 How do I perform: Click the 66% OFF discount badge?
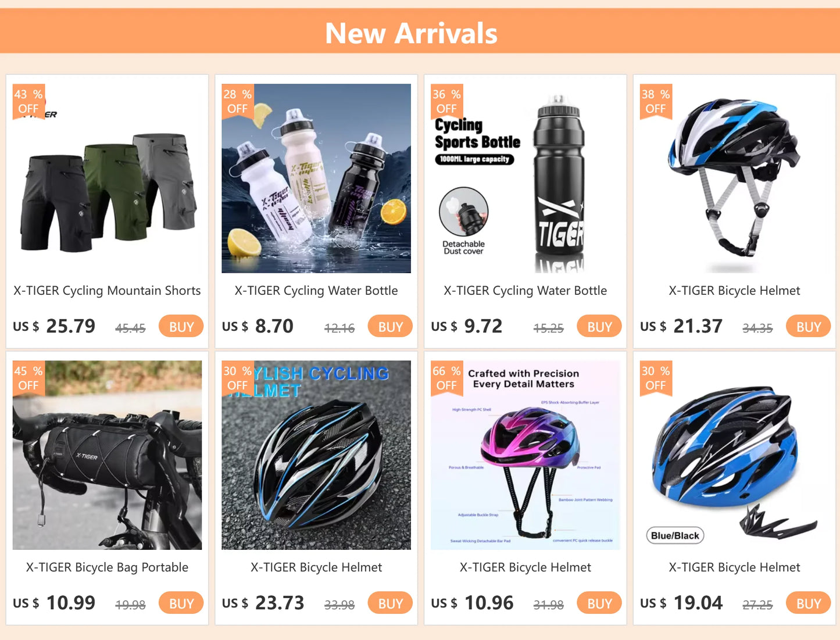coord(446,378)
